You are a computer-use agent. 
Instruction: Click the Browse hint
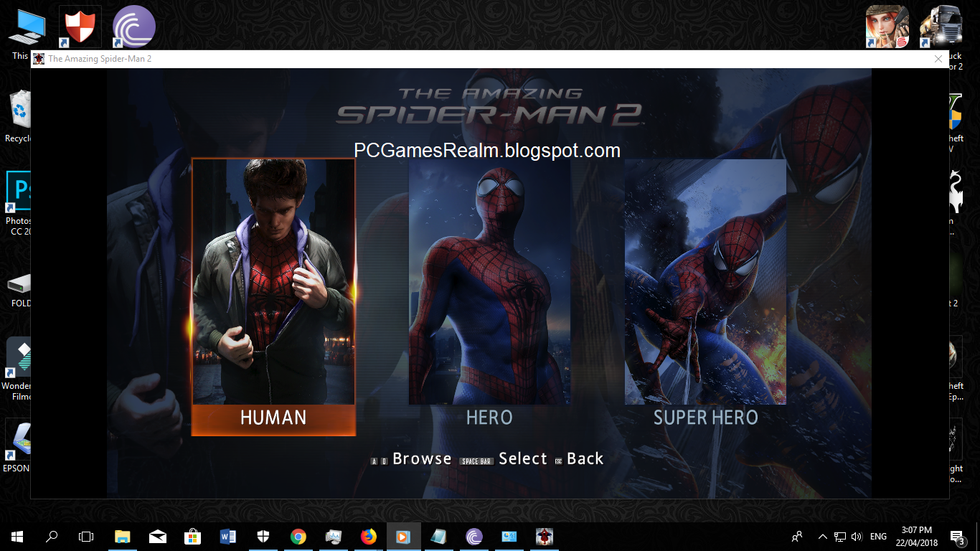[422, 459]
